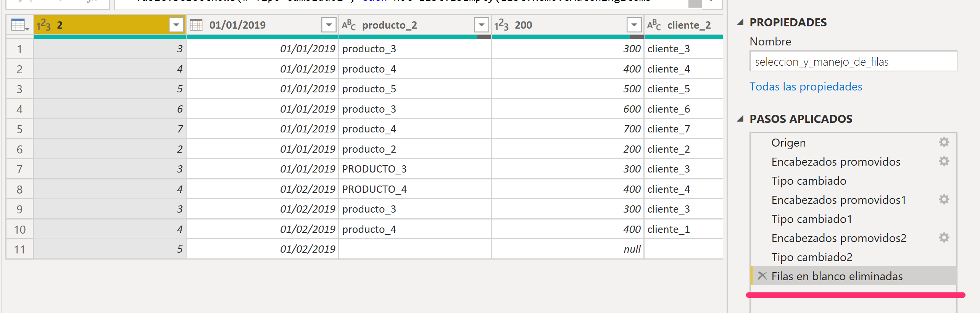Click the number type icon of column 200
The image size is (980, 313).
pos(501,25)
